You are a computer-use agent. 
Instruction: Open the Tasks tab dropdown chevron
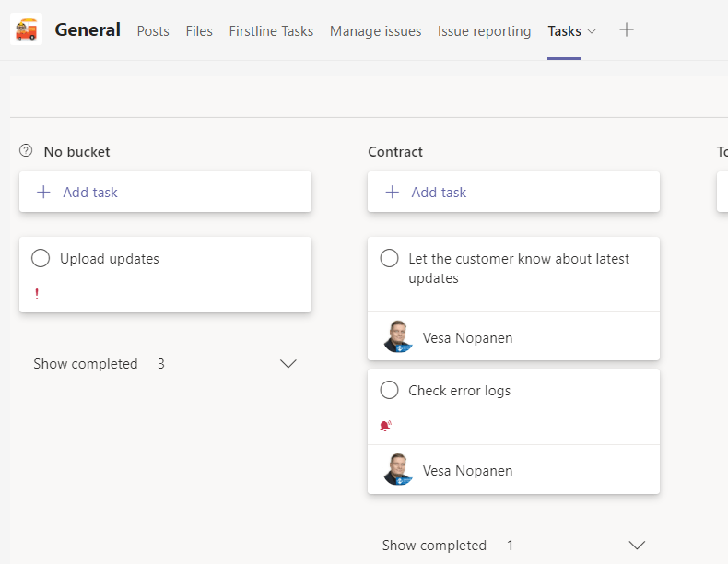592,31
